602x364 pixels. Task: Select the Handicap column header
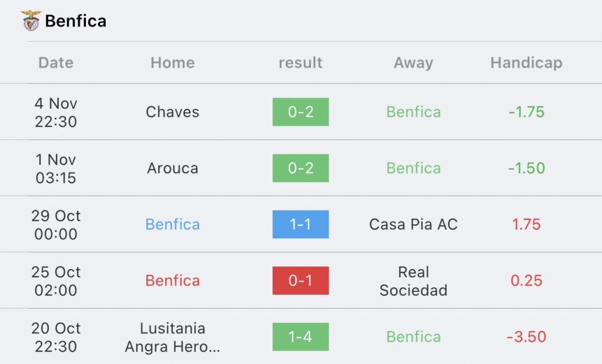(526, 63)
